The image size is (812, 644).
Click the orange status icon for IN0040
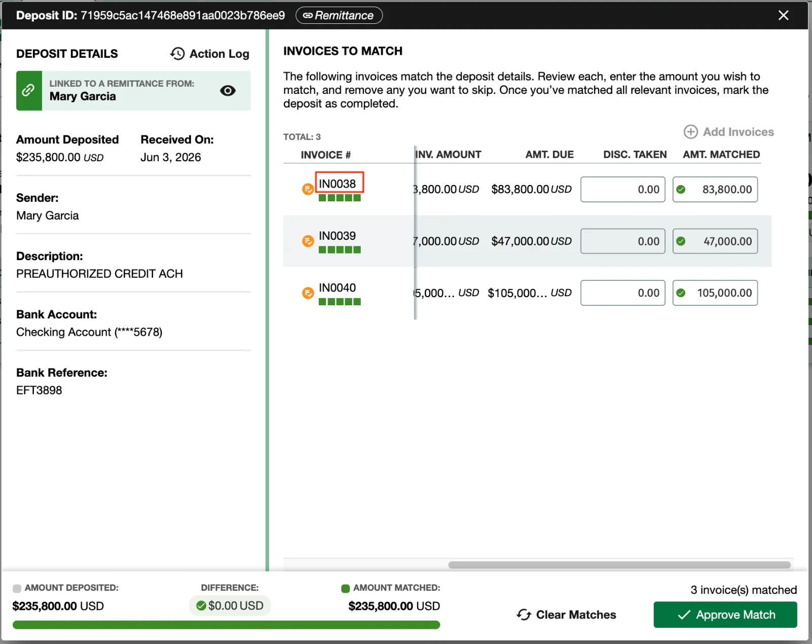[x=308, y=293]
